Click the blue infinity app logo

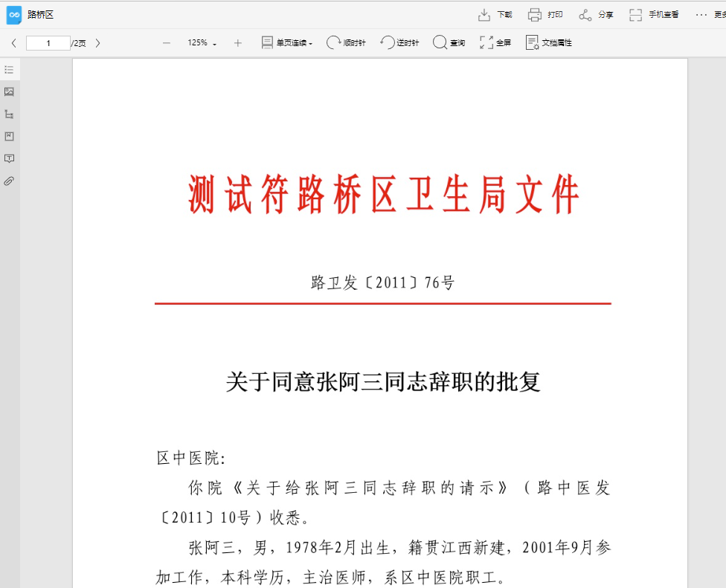click(x=14, y=15)
